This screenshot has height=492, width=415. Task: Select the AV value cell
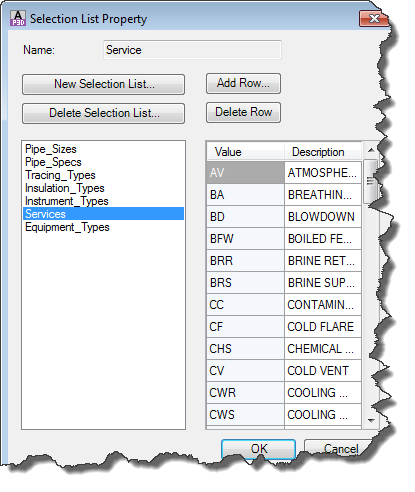(x=245, y=173)
